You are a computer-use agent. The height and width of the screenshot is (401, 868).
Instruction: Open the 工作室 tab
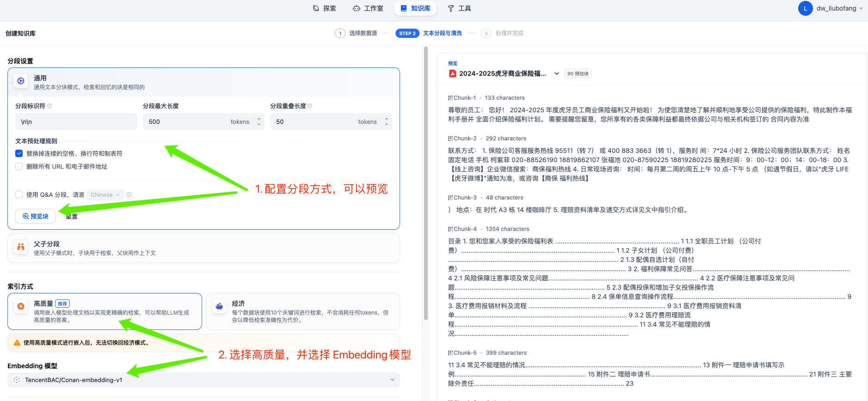click(368, 8)
